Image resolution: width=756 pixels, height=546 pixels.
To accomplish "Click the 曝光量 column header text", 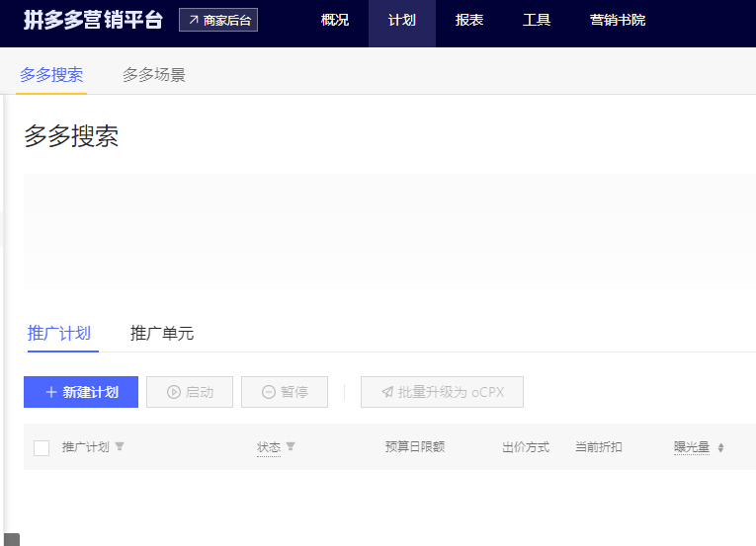I will click(692, 447).
